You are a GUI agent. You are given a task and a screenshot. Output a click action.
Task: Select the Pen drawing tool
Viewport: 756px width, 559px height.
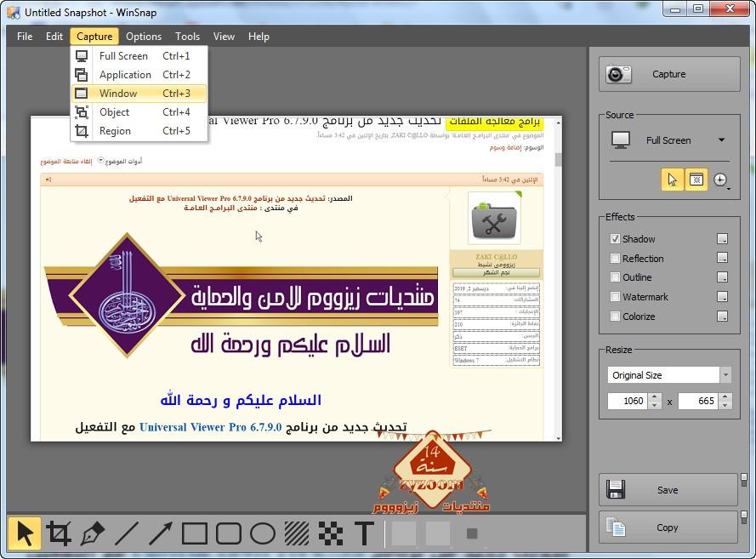pos(93,533)
